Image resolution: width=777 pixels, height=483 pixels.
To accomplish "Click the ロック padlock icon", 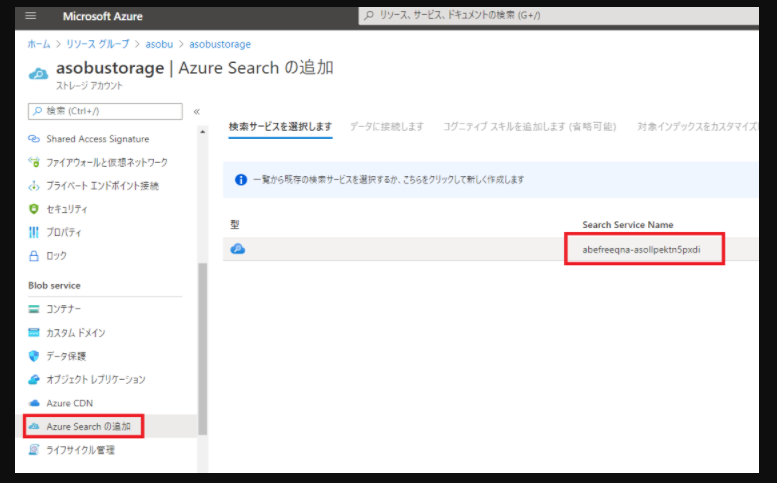I will [x=34, y=256].
